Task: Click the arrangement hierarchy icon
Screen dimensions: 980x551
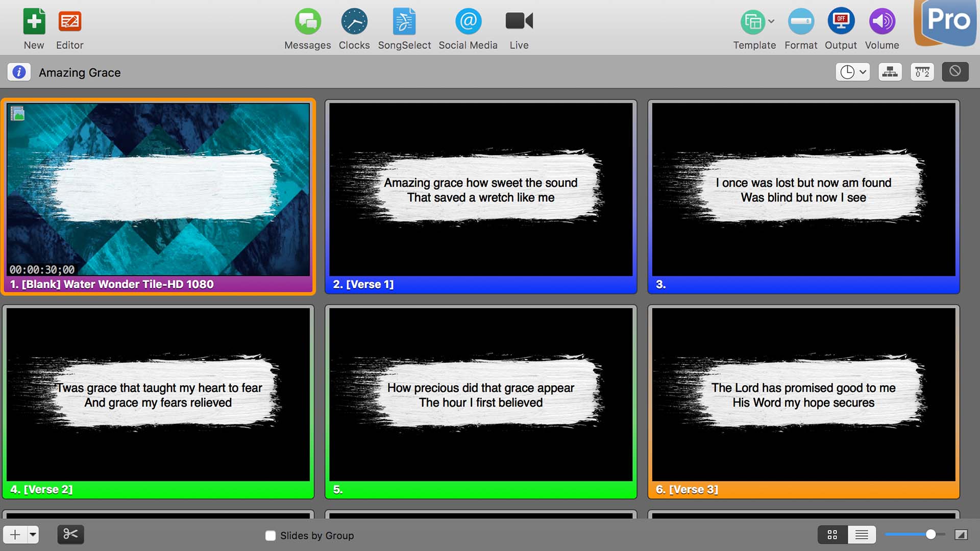Action: (890, 72)
